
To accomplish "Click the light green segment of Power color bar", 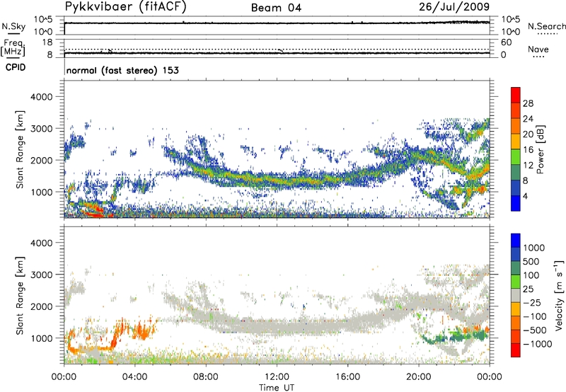I will coord(516,156).
